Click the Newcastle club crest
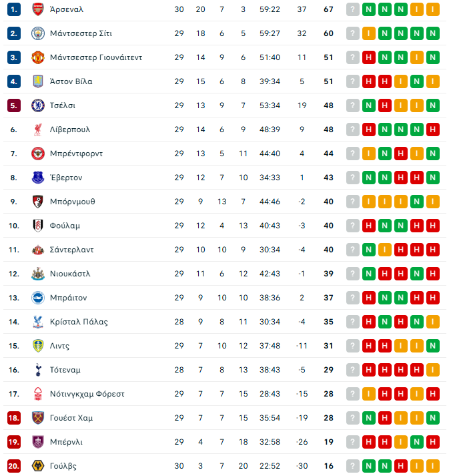Screen dimensions: 451x476 [x=37, y=274]
